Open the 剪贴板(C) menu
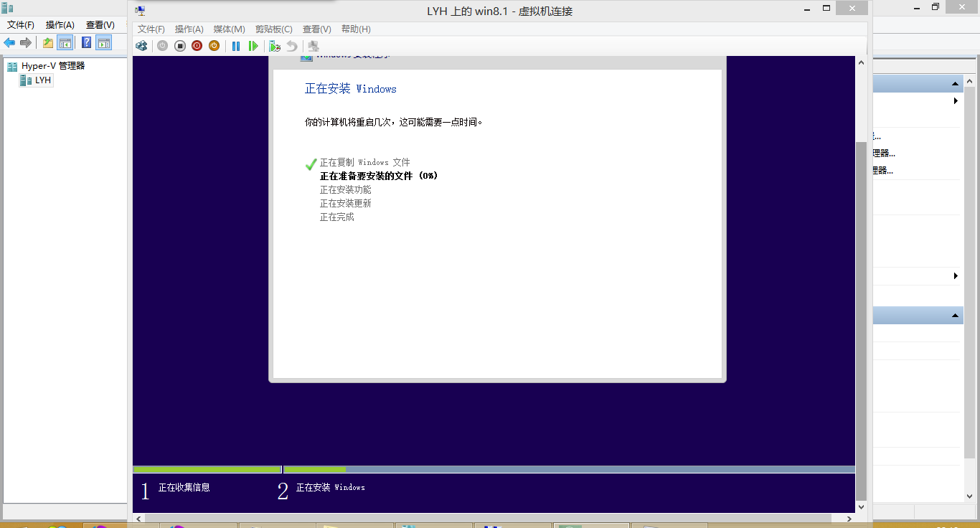The height and width of the screenshot is (528, 980). (274, 29)
